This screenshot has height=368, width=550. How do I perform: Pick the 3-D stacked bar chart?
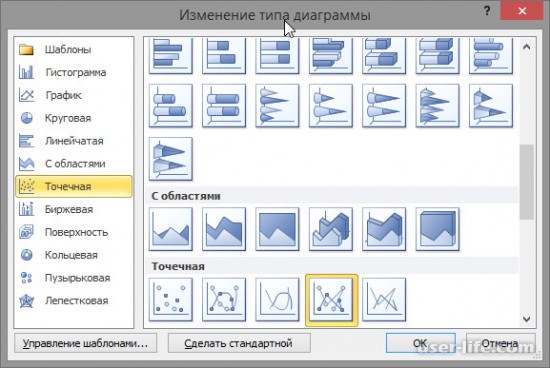coord(384,56)
